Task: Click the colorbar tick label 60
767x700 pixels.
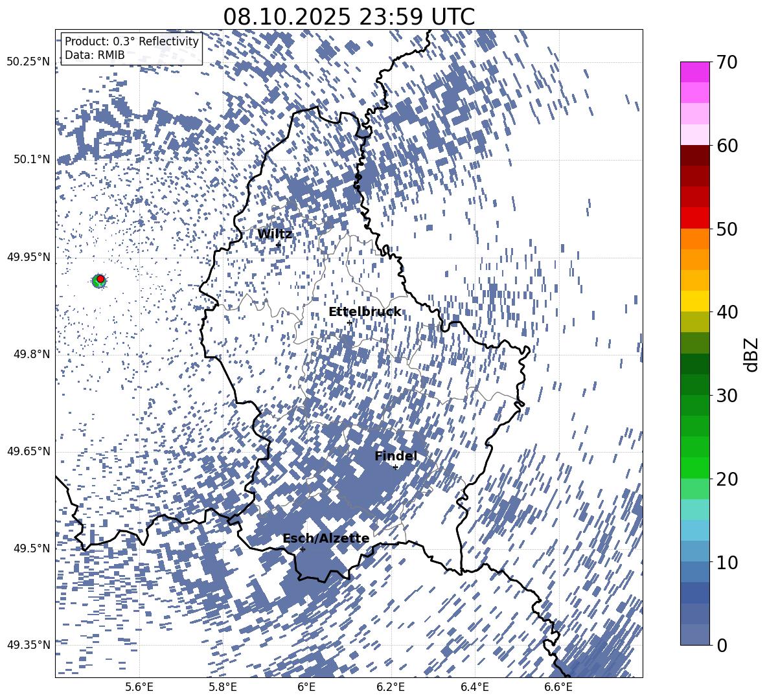Action: (727, 146)
